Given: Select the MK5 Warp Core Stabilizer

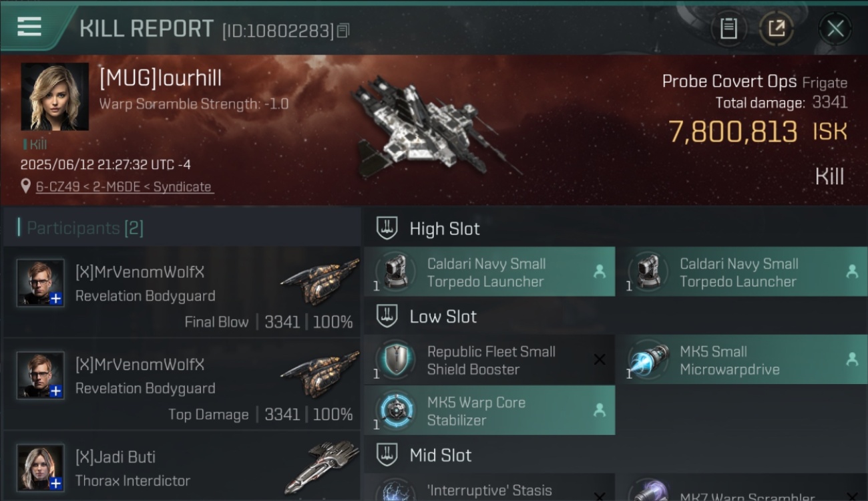Looking at the screenshot, I should coord(489,411).
